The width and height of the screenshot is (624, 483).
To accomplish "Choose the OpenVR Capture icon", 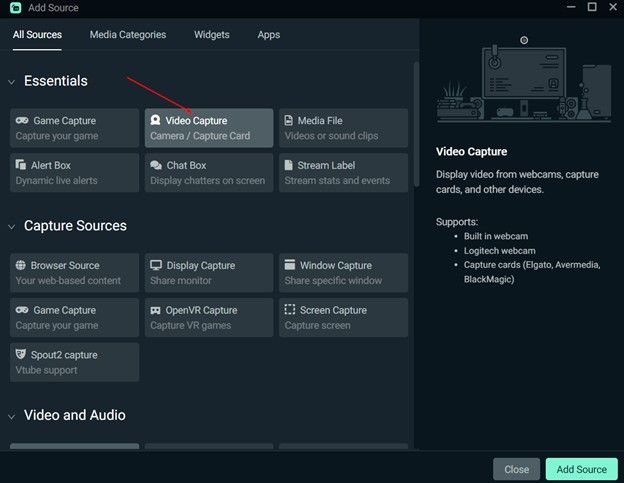I will (156, 310).
